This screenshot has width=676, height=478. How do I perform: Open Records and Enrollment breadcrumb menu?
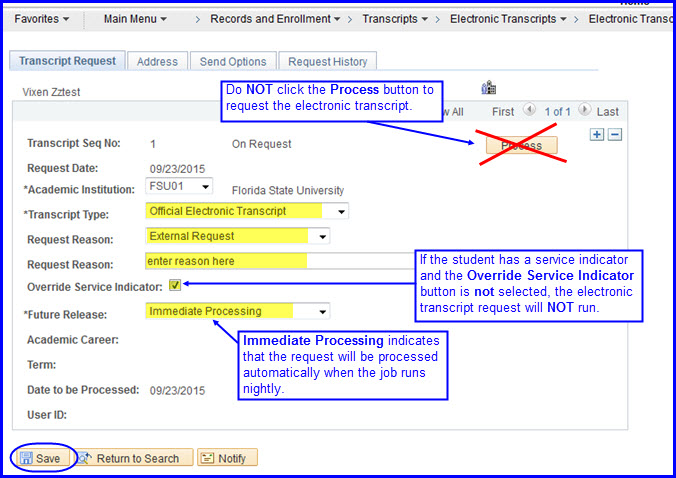275,19
